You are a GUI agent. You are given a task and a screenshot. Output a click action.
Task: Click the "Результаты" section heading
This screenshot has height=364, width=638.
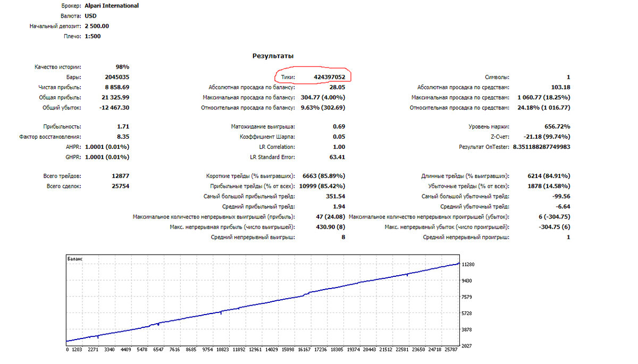[273, 56]
